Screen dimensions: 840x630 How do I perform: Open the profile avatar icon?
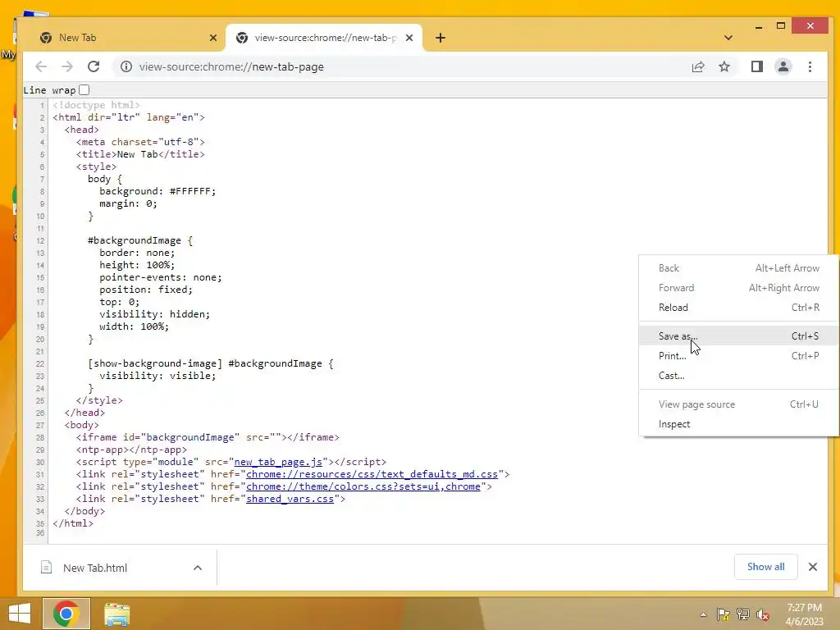[783, 67]
